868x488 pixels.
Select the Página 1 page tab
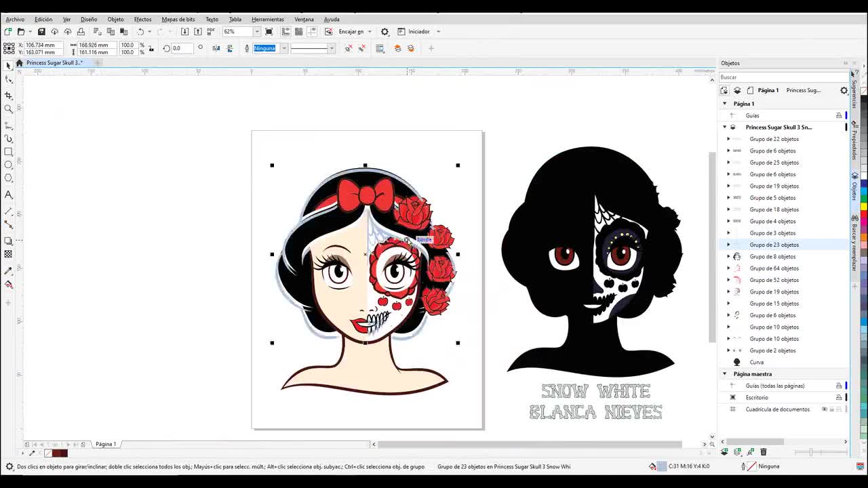click(106, 444)
